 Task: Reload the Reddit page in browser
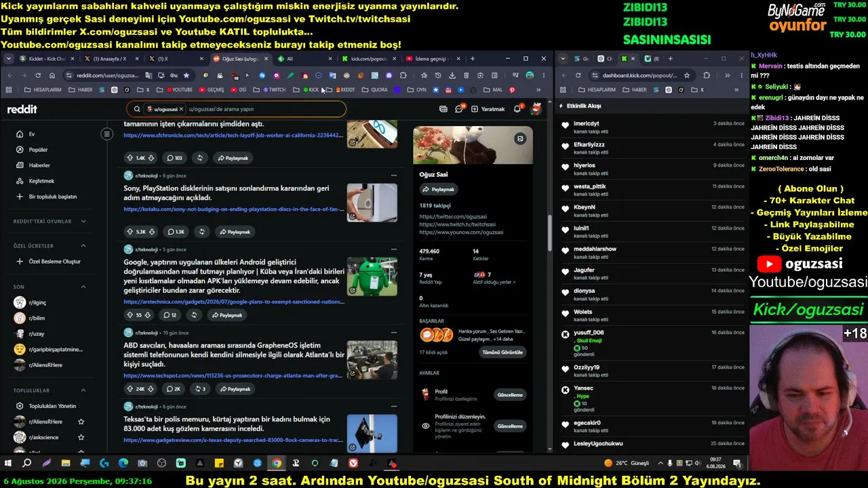pyautogui.click(x=38, y=75)
